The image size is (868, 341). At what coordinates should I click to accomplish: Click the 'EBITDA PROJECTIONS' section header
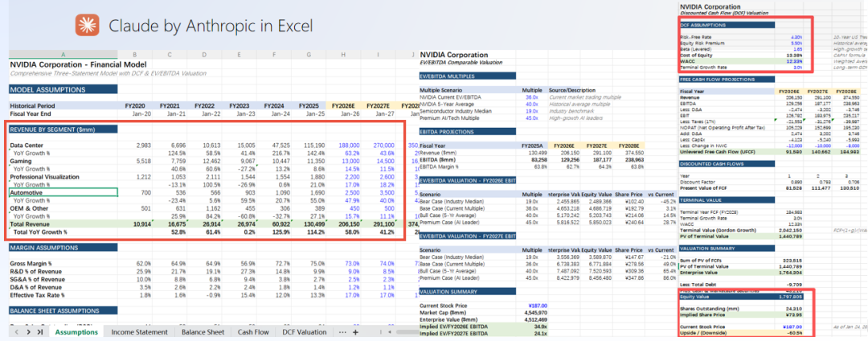pos(467,133)
